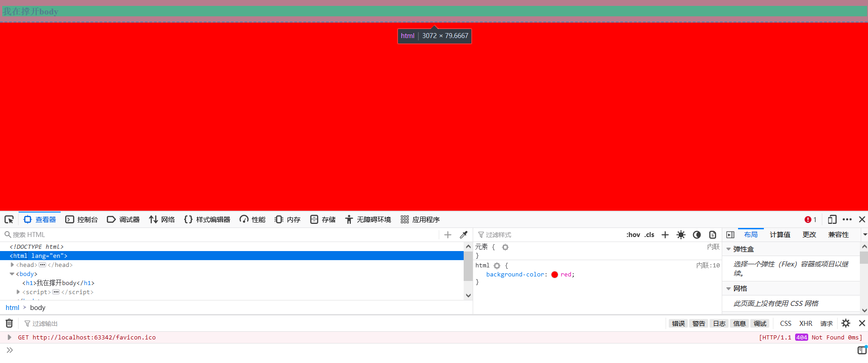The image size is (868, 363).
Task: Toggle the 信息 console filter
Action: (x=739, y=324)
